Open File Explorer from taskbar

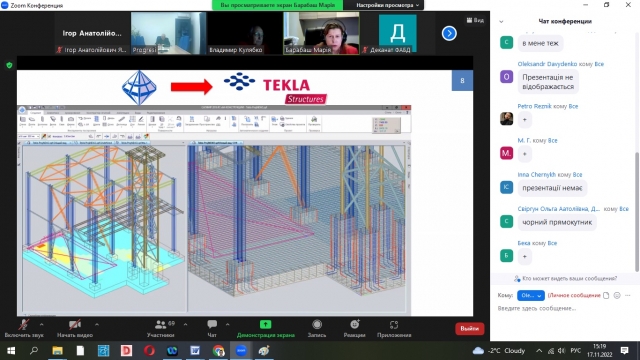(x=57, y=351)
